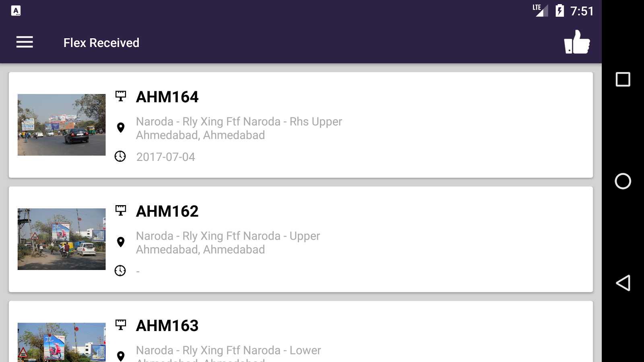Tap the Android back navigation button
The image size is (644, 362).
tap(623, 283)
